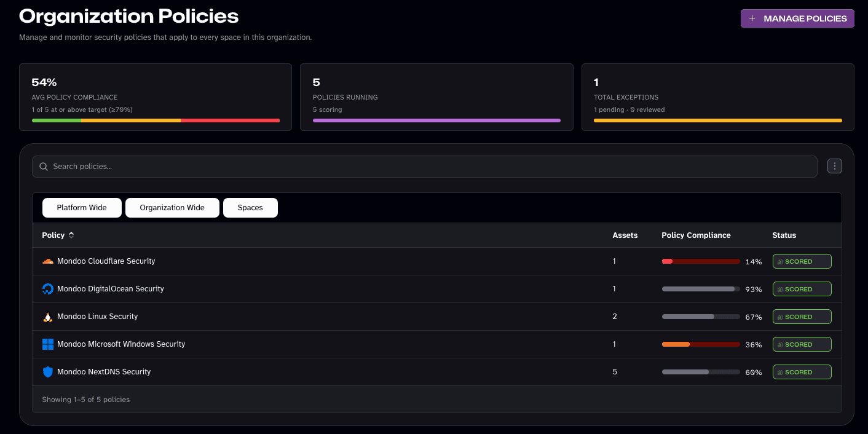Open Mondoo Linux Security policy
The height and width of the screenshot is (434, 868).
[98, 317]
